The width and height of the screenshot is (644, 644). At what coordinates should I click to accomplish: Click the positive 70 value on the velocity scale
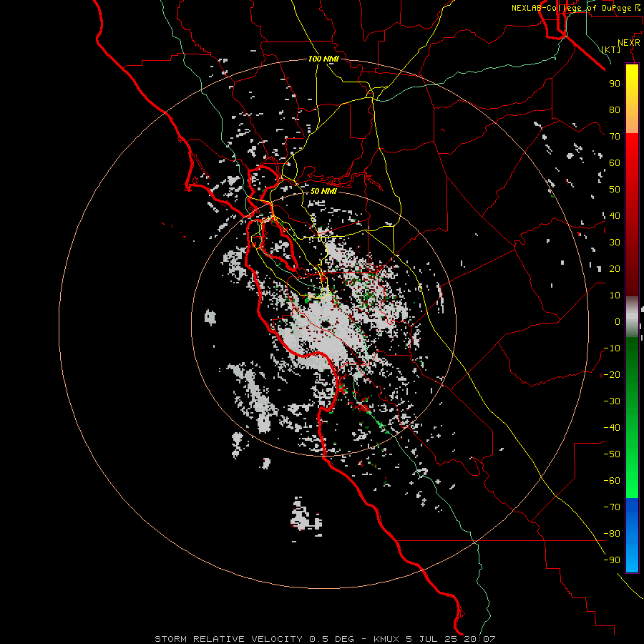tap(615, 137)
